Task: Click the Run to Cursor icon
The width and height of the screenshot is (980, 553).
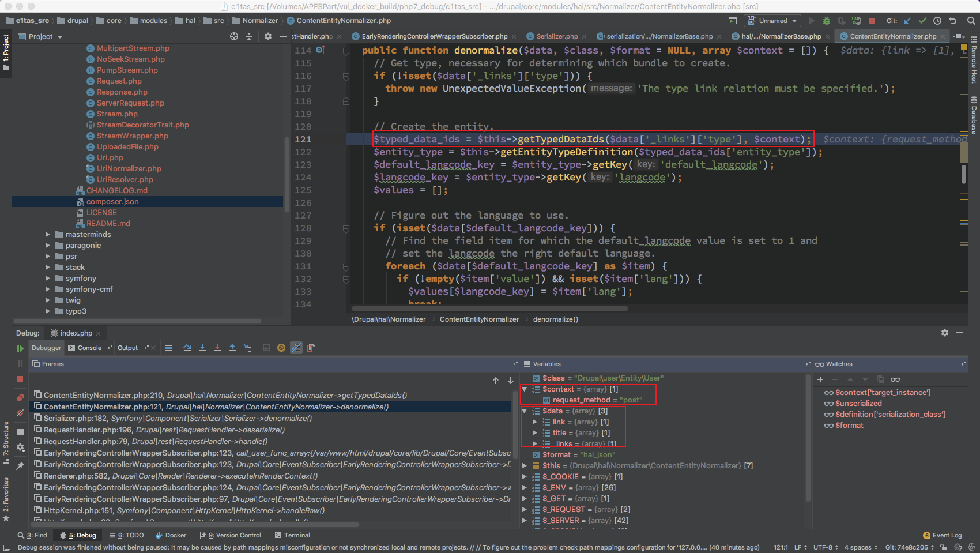Action: point(247,348)
